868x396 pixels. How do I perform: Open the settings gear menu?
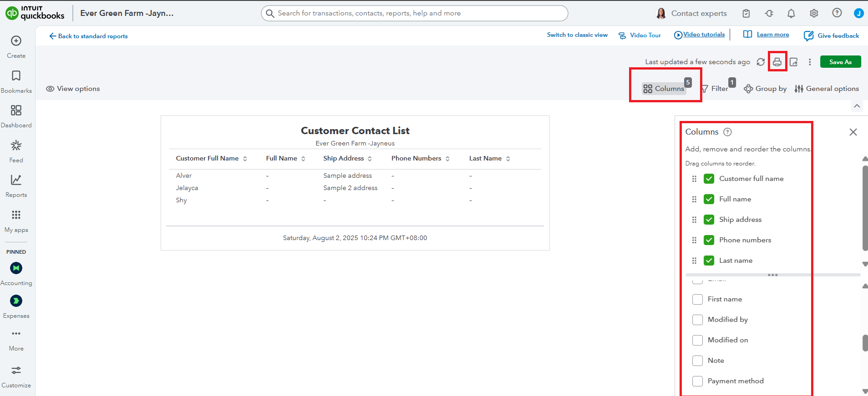(x=814, y=13)
